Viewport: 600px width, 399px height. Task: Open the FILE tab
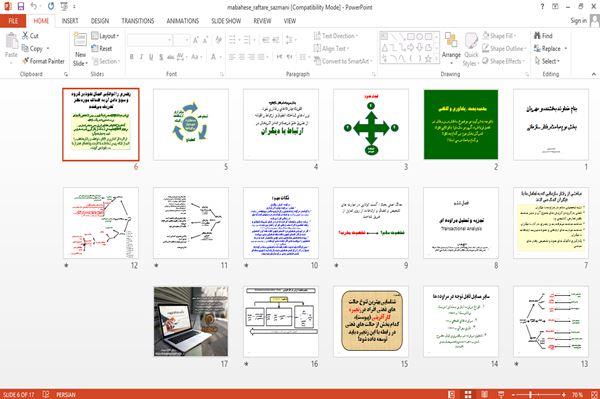coord(13,21)
